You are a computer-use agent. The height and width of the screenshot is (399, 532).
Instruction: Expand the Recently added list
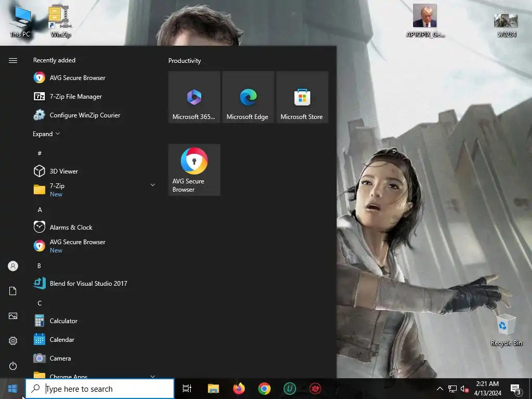click(x=46, y=134)
